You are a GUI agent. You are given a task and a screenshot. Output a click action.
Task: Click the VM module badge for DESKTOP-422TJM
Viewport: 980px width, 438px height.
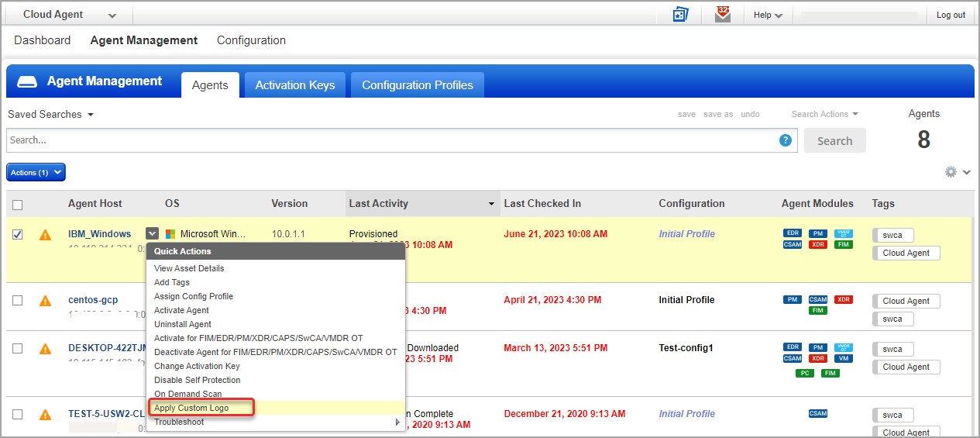tap(843, 358)
